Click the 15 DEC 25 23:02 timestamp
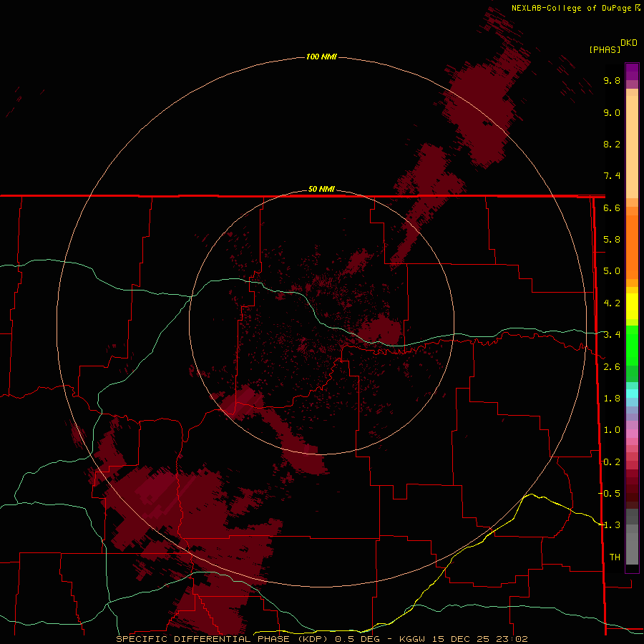This screenshot has height=644, width=644. coord(481,640)
